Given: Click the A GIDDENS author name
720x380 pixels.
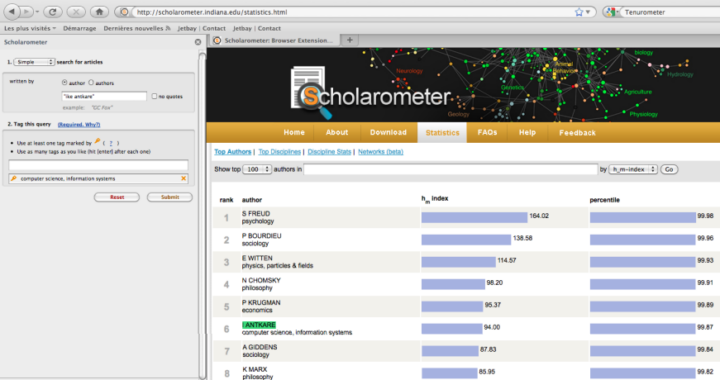Looking at the screenshot, I should tap(259, 347).
